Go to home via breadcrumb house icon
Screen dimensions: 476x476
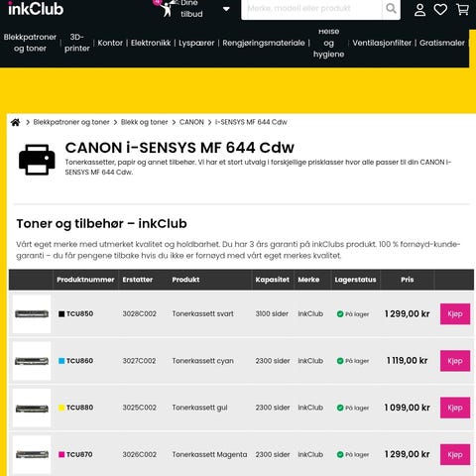[15, 122]
